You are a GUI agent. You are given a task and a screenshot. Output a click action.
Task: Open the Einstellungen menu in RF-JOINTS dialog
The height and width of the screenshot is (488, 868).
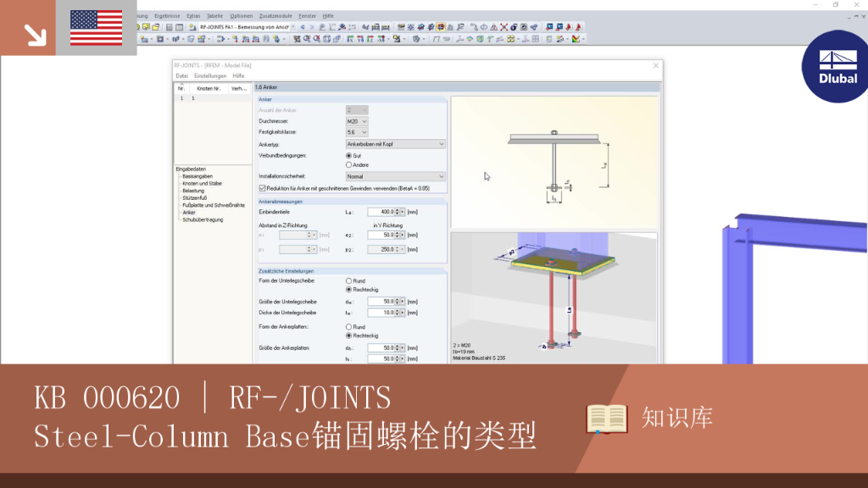(210, 75)
